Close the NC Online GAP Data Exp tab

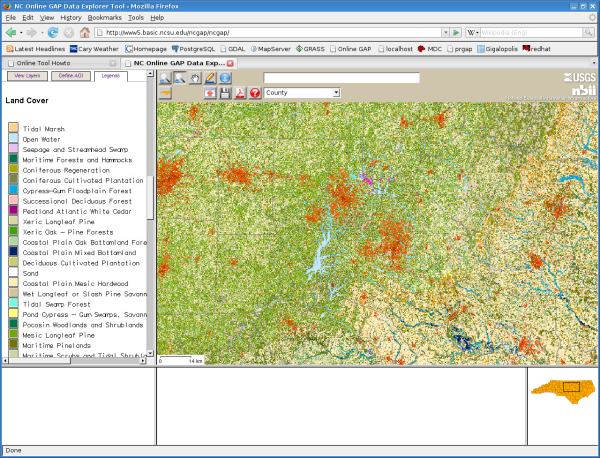coord(230,63)
